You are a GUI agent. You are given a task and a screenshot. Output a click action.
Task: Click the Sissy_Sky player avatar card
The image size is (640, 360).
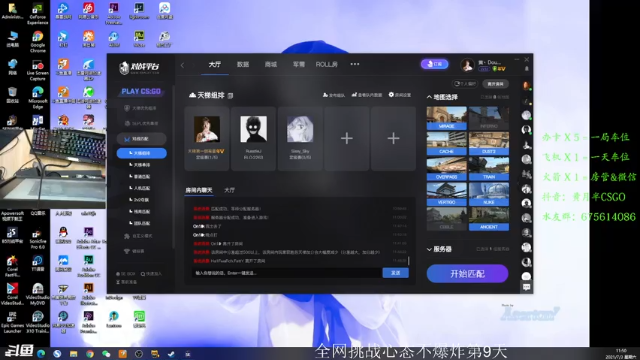(300, 138)
